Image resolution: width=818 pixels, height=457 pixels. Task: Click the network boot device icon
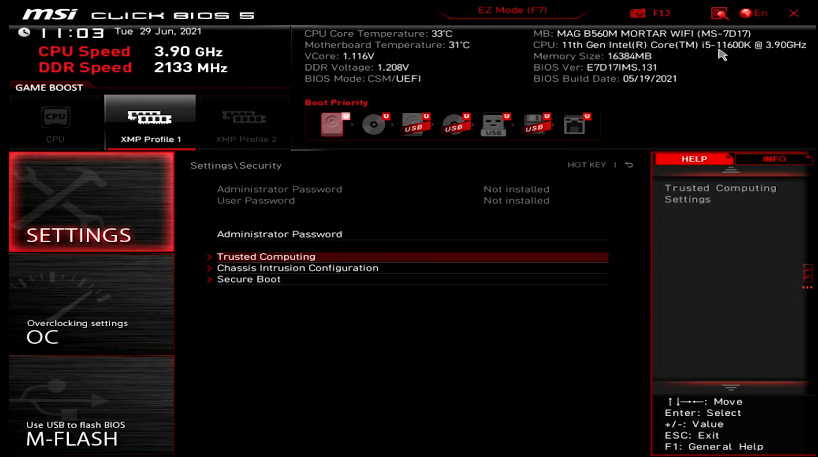pos(575,124)
